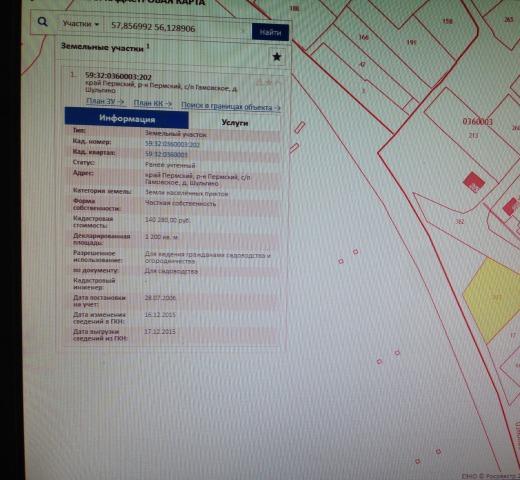The image size is (520, 480).
Task: Open the План КК link
Action: (x=153, y=103)
